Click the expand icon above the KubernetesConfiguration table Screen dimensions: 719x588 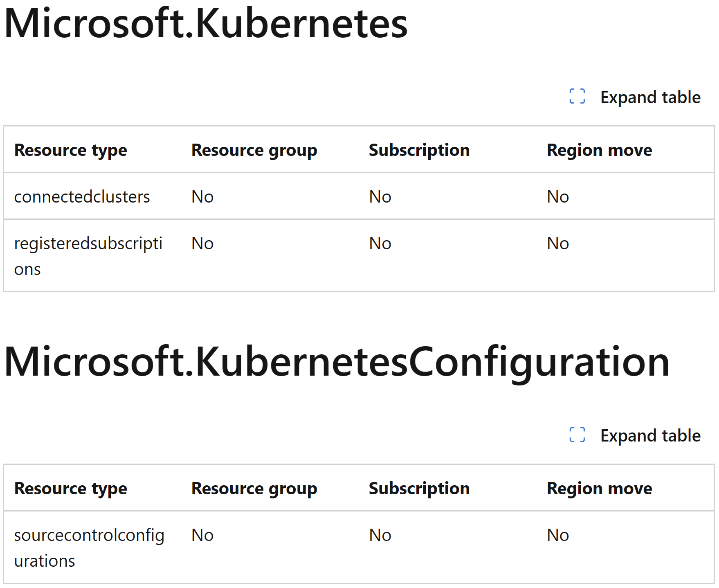pos(577,435)
